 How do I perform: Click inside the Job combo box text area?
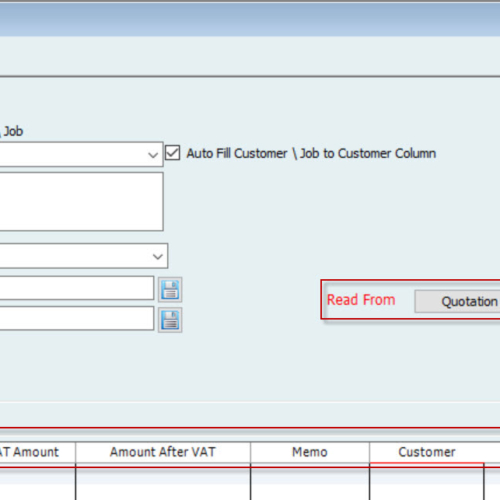72,155
